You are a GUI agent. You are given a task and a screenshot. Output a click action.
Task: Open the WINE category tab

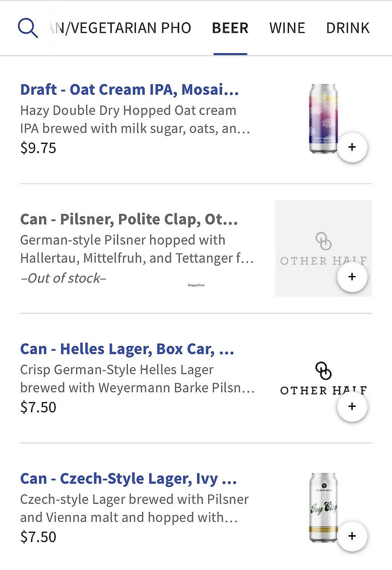[x=287, y=28]
